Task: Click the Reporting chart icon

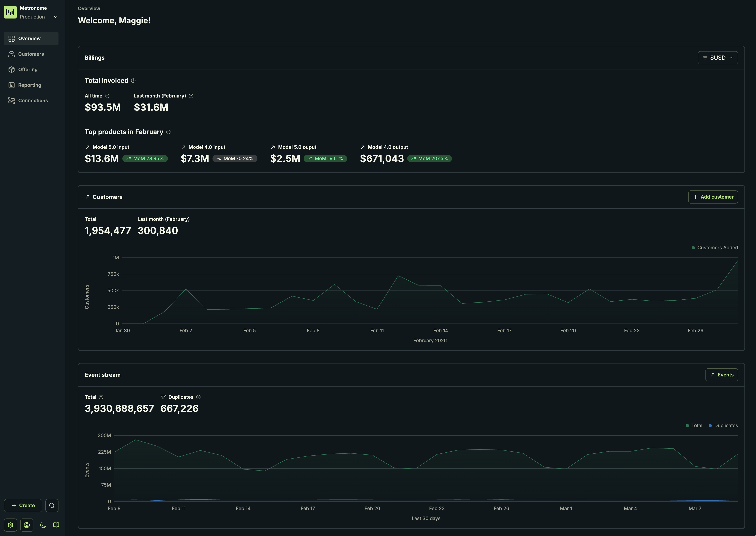Action: pyautogui.click(x=12, y=85)
